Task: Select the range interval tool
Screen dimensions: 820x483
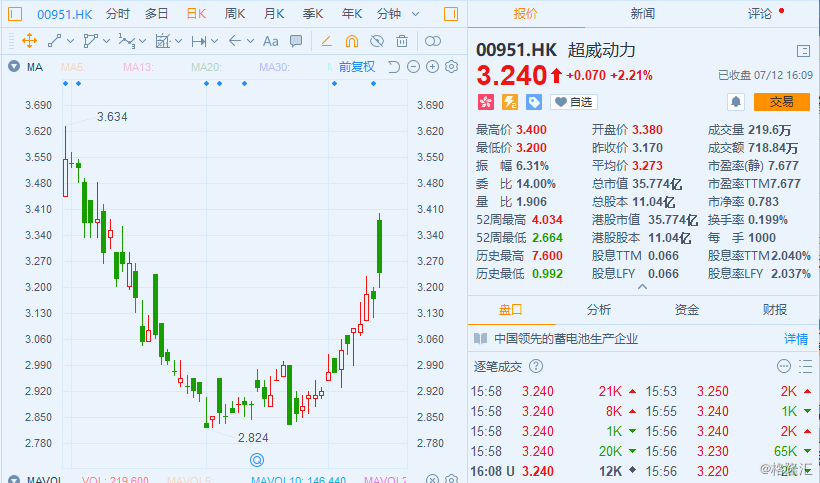Action: (199, 41)
